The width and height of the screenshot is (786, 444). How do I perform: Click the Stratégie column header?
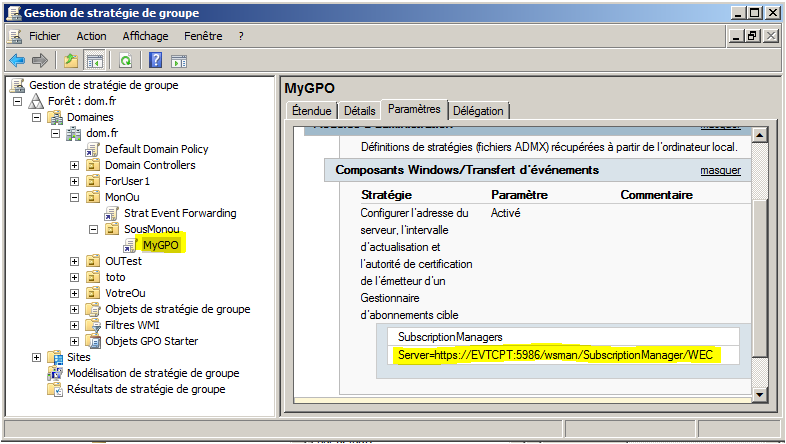coord(386,195)
